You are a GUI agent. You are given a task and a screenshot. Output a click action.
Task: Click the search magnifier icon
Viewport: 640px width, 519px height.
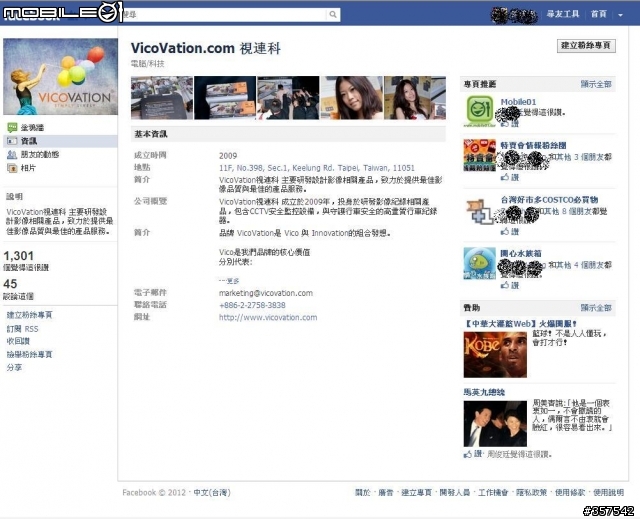pos(333,15)
